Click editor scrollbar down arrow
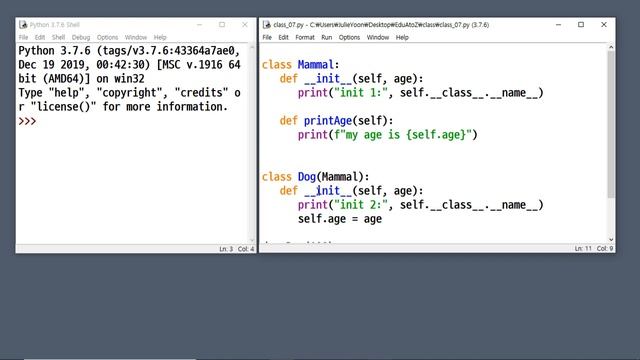640x360 pixels. [611, 240]
